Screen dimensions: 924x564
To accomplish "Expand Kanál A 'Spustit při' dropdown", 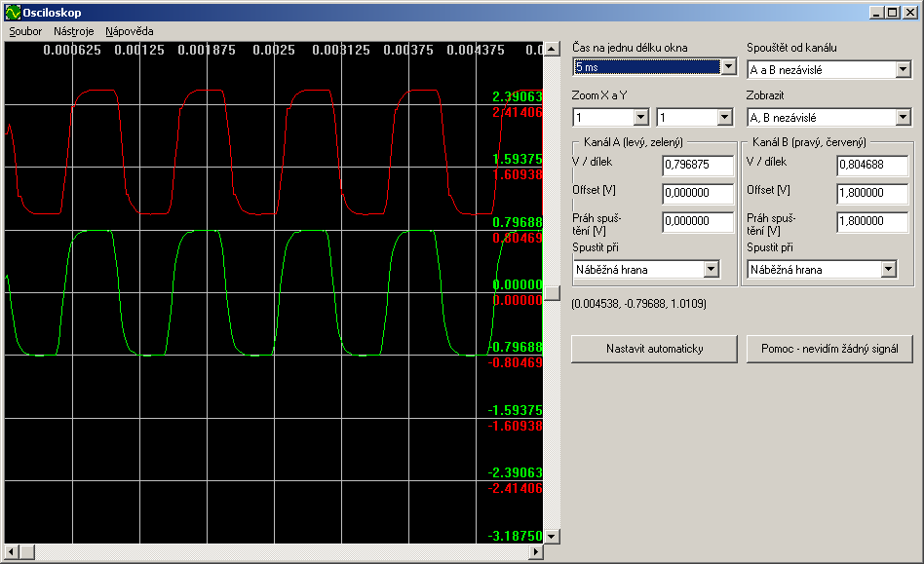I will click(711, 270).
